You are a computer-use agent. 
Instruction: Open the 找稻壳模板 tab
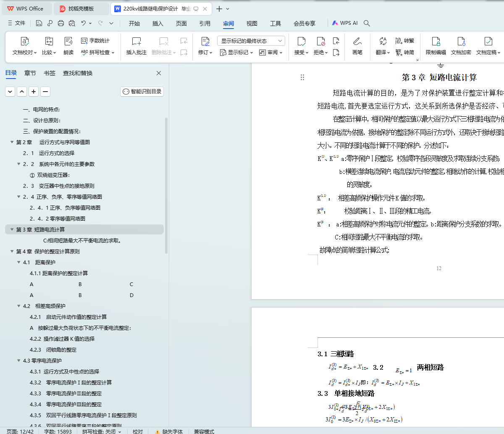[x=82, y=8]
